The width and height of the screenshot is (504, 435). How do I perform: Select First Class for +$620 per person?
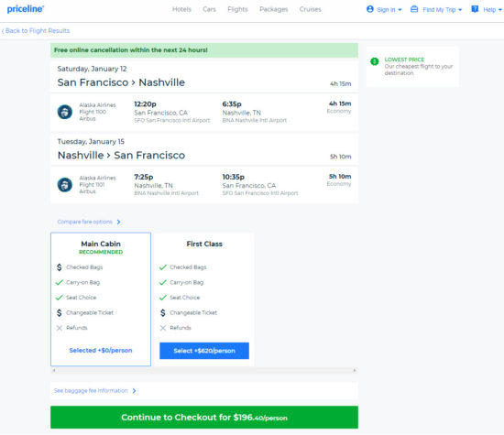204,351
